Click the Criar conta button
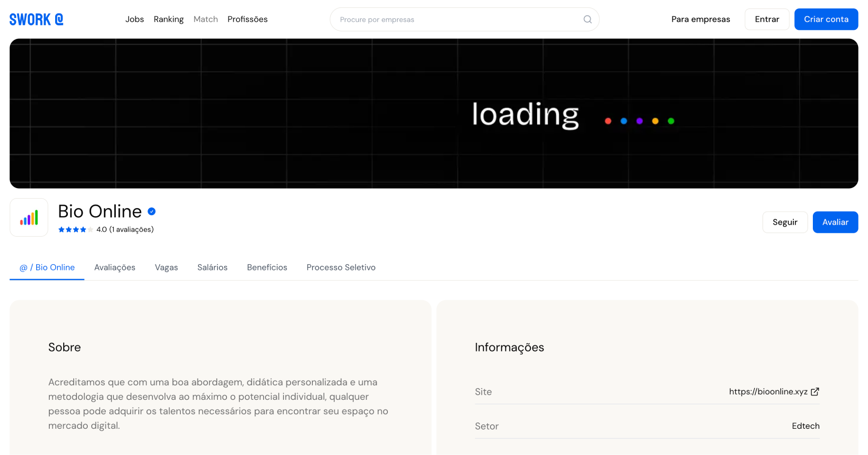Screen dimensions: 868x455 pyautogui.click(x=826, y=19)
